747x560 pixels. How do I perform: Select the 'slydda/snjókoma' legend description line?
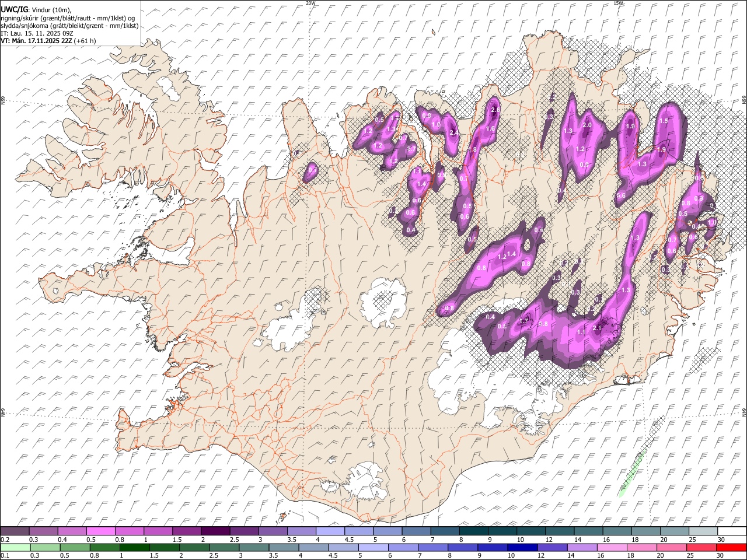(69, 26)
